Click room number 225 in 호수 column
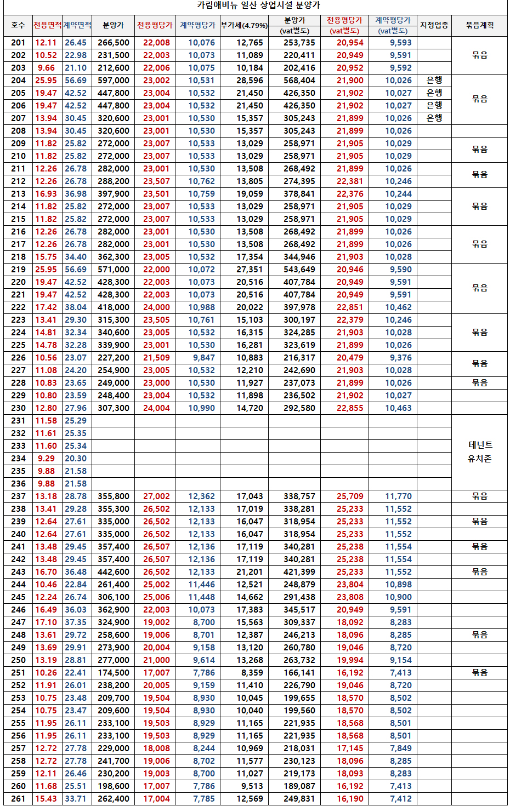 pos(18,345)
